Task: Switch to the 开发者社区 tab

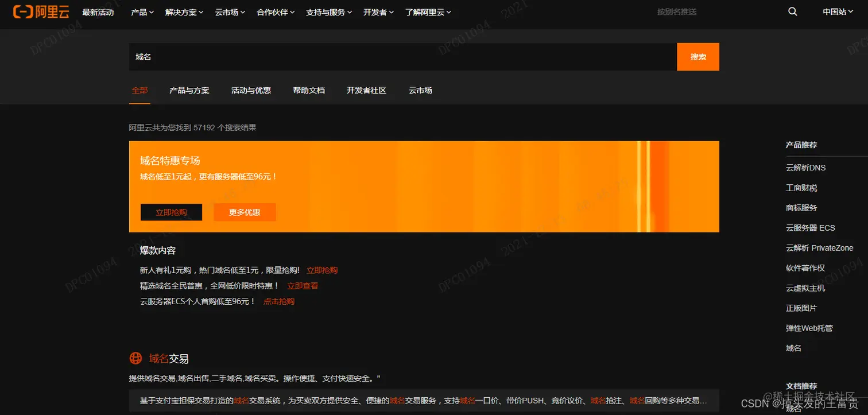Action: point(366,90)
